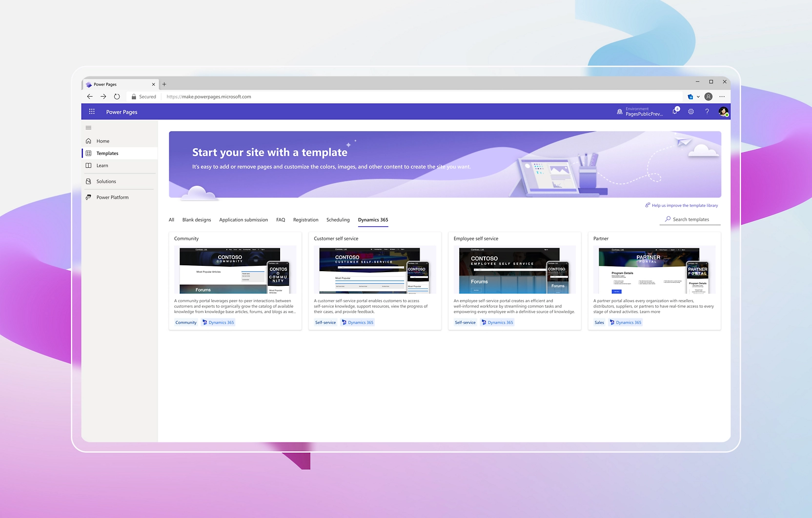Click the Secured padlock icon

pos(134,97)
